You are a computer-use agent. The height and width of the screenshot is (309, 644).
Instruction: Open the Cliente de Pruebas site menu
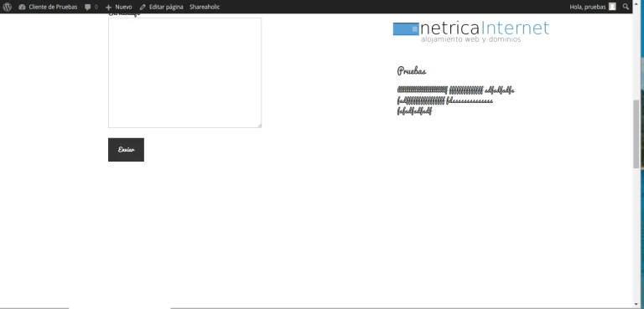pyautogui.click(x=53, y=7)
